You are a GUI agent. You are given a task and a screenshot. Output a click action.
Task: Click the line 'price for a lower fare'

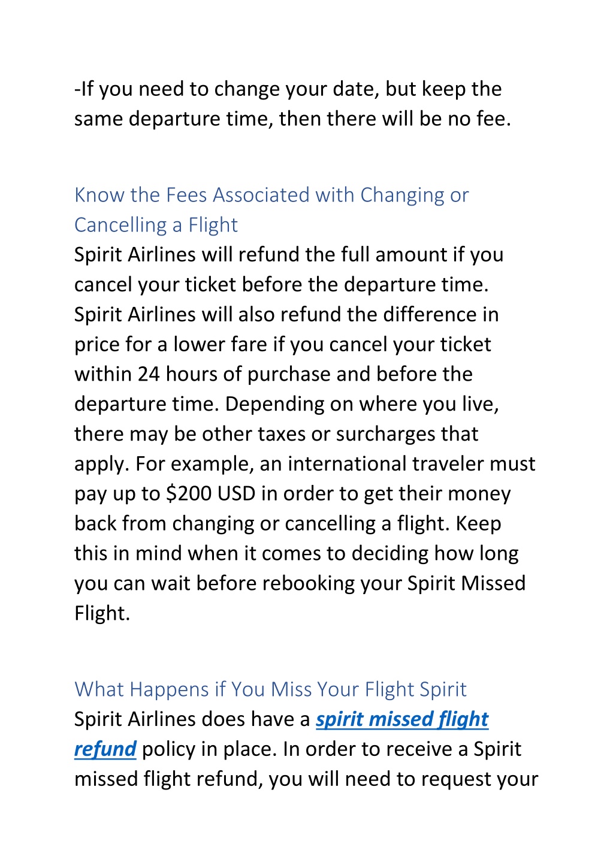click(283, 345)
